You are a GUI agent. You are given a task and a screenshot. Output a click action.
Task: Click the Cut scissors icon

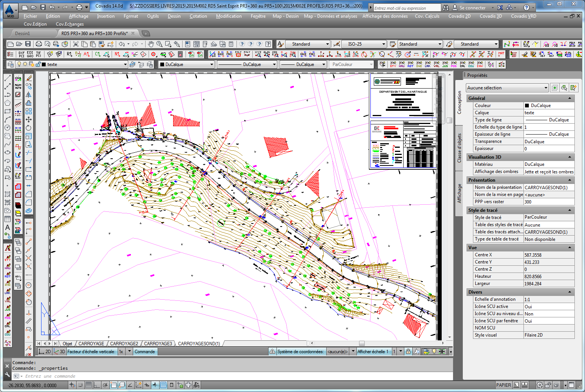pos(75,44)
